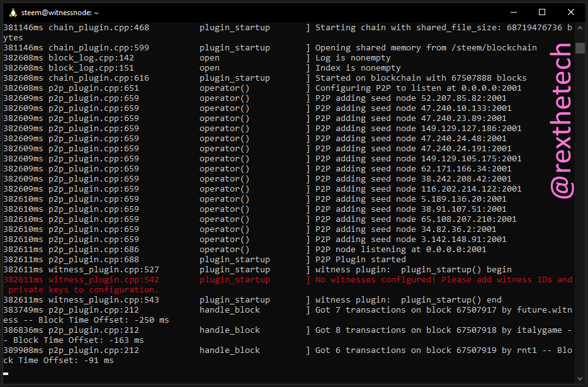The image size is (588, 387).
Task: Click the 'P2P Plugin started' message
Action: click(360, 259)
